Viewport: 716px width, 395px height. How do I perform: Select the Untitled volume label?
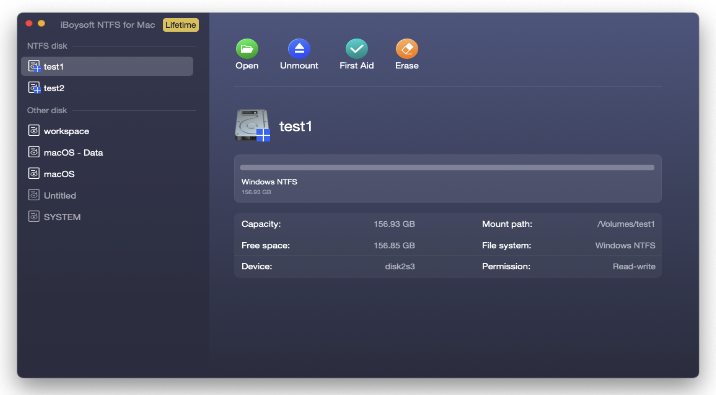tap(60, 195)
